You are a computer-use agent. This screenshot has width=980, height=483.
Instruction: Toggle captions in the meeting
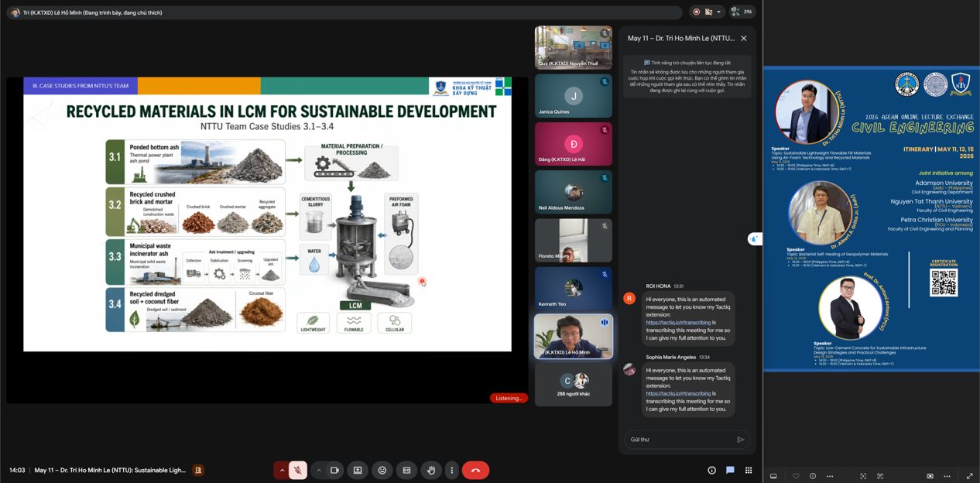(406, 470)
